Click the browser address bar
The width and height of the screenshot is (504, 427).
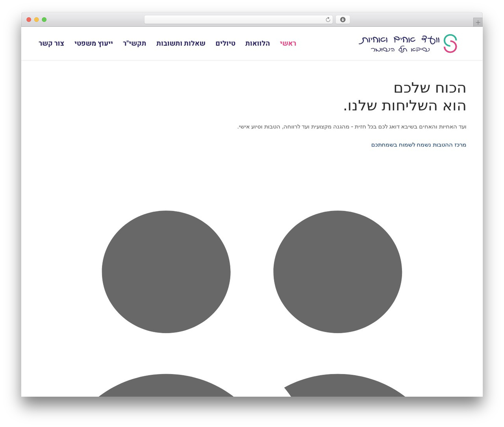click(x=238, y=20)
